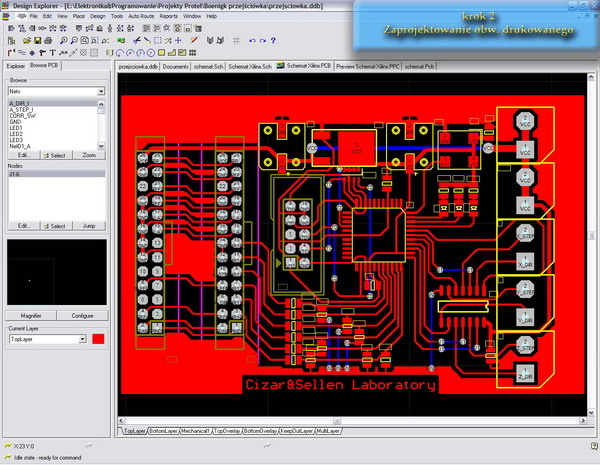Click the red current layer color swatch
The width and height of the screenshot is (600, 465).
[x=98, y=339]
